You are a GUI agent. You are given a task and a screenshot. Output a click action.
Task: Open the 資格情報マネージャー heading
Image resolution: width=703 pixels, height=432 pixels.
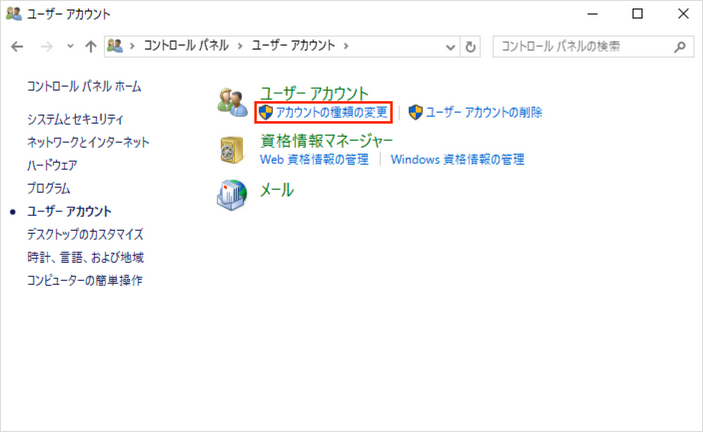[326, 141]
